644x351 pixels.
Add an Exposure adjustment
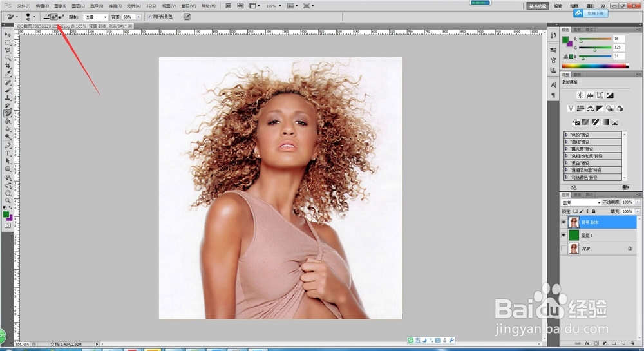610,95
